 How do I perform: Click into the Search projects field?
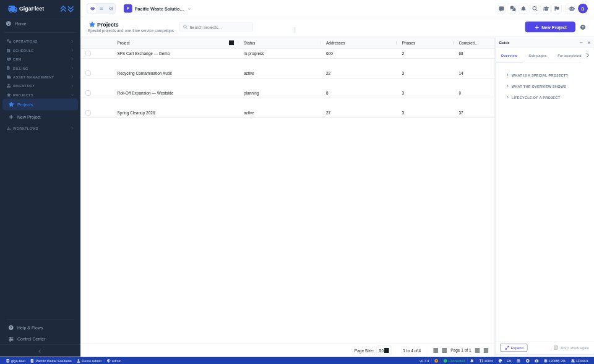[x=216, y=27]
